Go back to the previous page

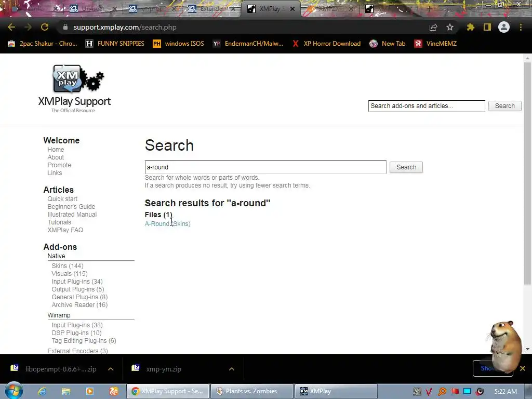pos(11,27)
